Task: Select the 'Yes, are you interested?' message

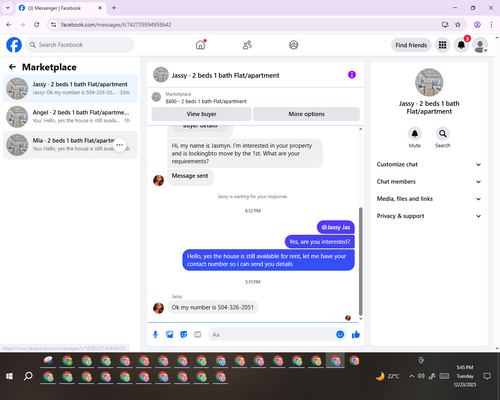Action: coord(320,242)
